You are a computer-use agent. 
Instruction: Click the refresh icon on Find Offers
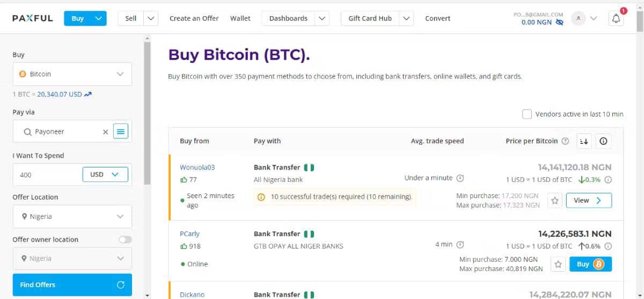(121, 285)
